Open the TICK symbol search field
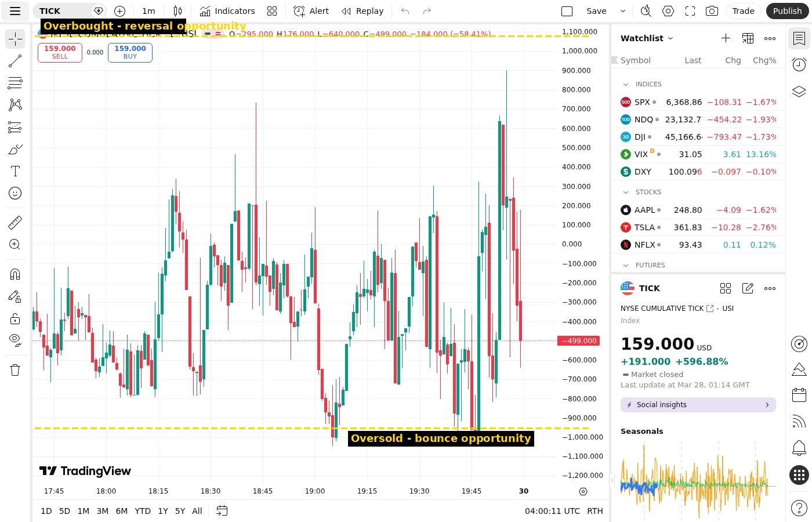The height and width of the screenshot is (522, 812). (x=68, y=11)
